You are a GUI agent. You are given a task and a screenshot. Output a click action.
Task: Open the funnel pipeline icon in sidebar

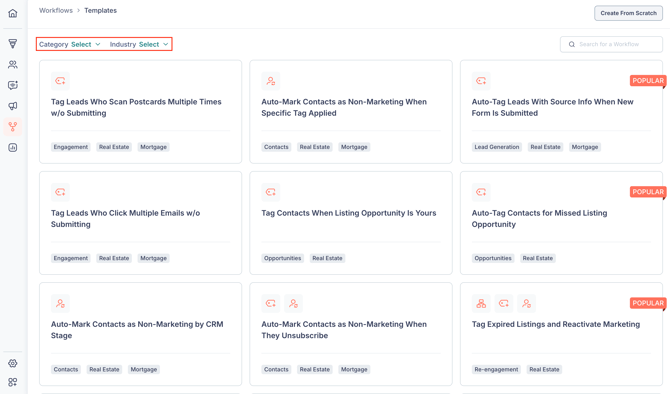(x=13, y=44)
